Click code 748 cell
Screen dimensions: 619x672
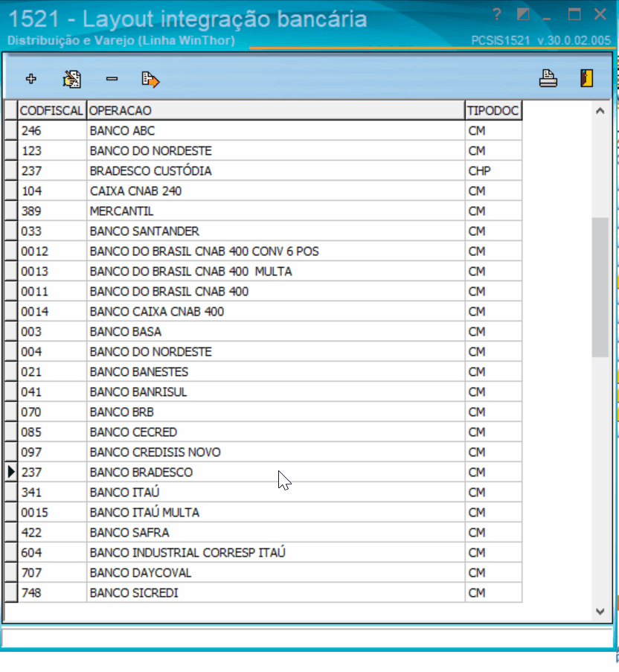point(52,593)
